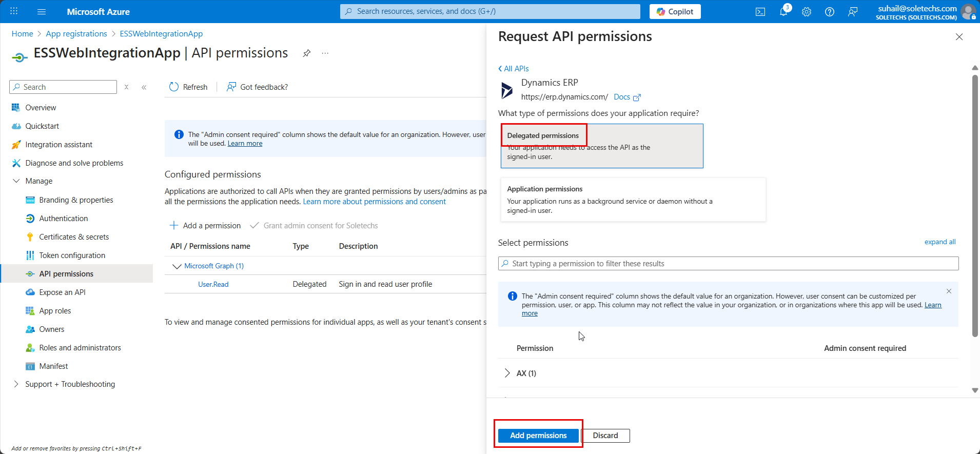Click the top bar feedback icon
The width and height of the screenshot is (980, 454).
click(853, 12)
